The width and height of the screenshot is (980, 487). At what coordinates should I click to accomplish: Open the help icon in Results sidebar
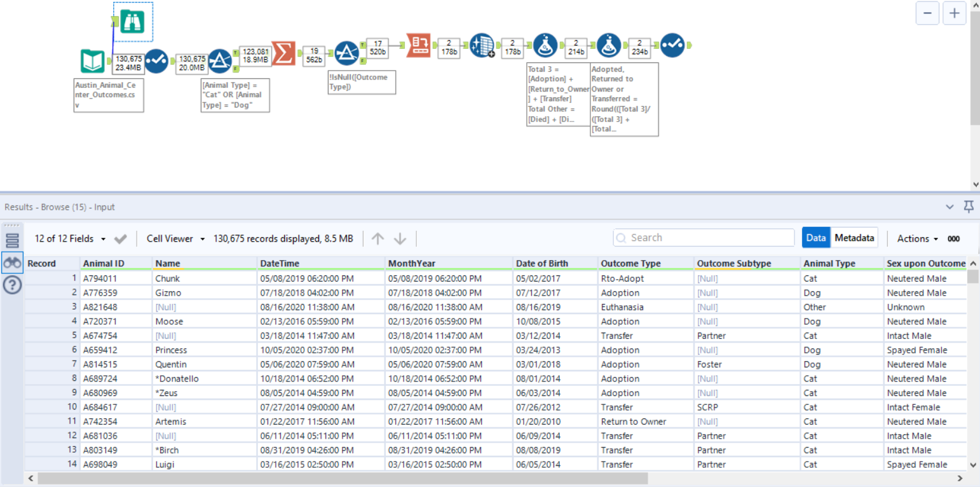[13, 285]
